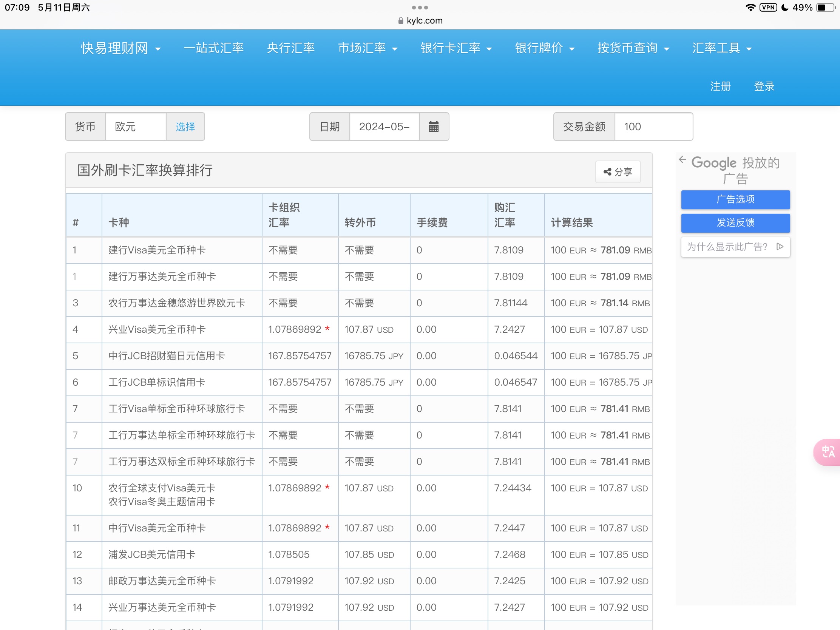Expand the 银行卡汇率 dropdown
840x630 pixels.
(456, 48)
